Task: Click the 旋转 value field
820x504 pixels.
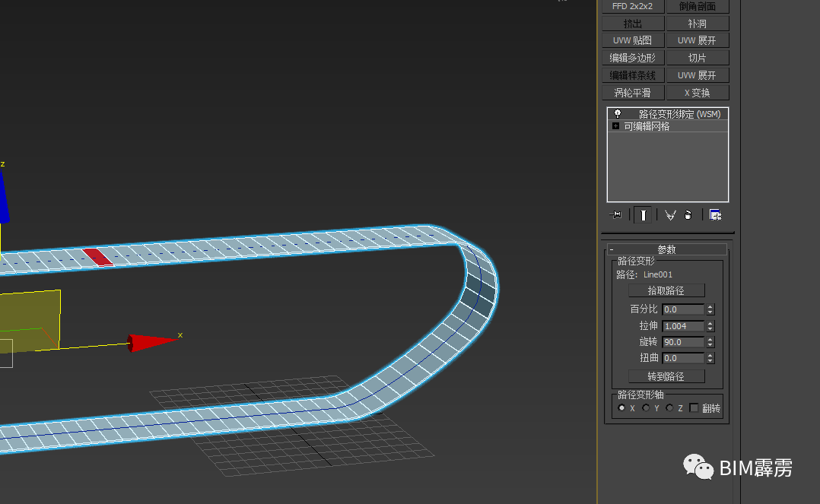Action: [683, 342]
